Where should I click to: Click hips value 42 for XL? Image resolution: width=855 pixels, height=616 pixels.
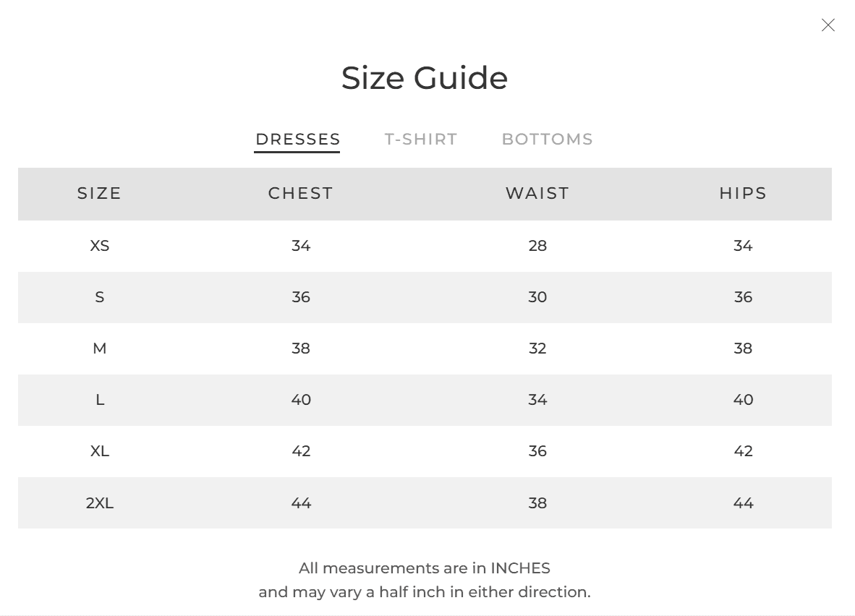tap(743, 451)
